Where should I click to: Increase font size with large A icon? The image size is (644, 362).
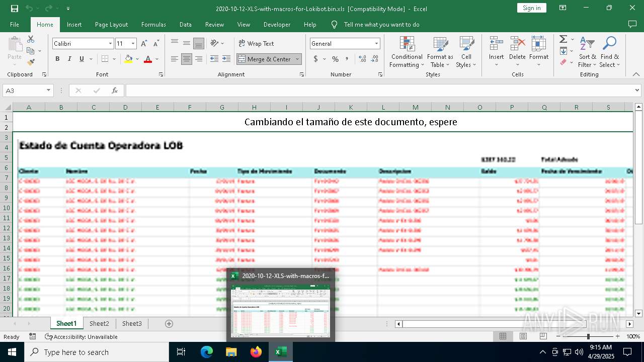tap(144, 44)
